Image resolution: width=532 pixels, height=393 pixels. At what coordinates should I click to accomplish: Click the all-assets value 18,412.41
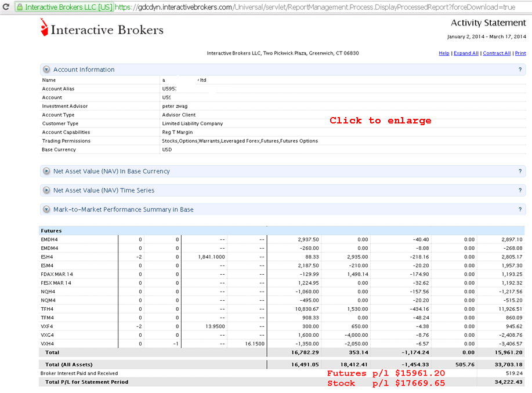[x=354, y=365]
